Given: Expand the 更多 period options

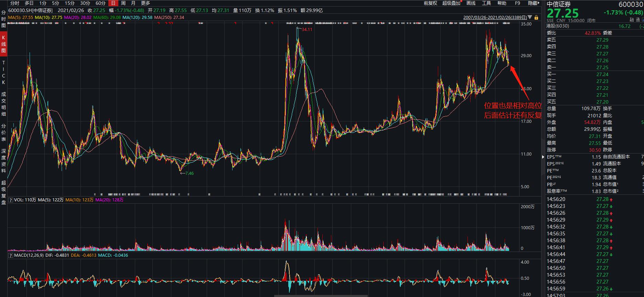Looking at the screenshot, I should (146, 3).
